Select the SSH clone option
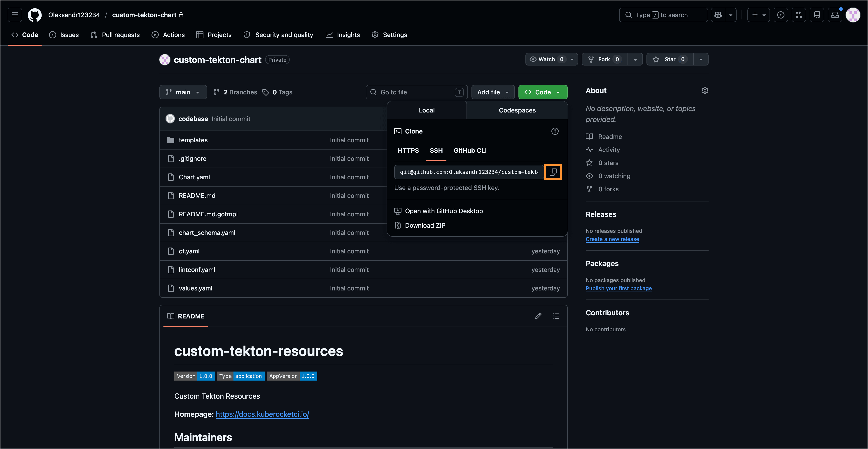868x449 pixels. [436, 150]
